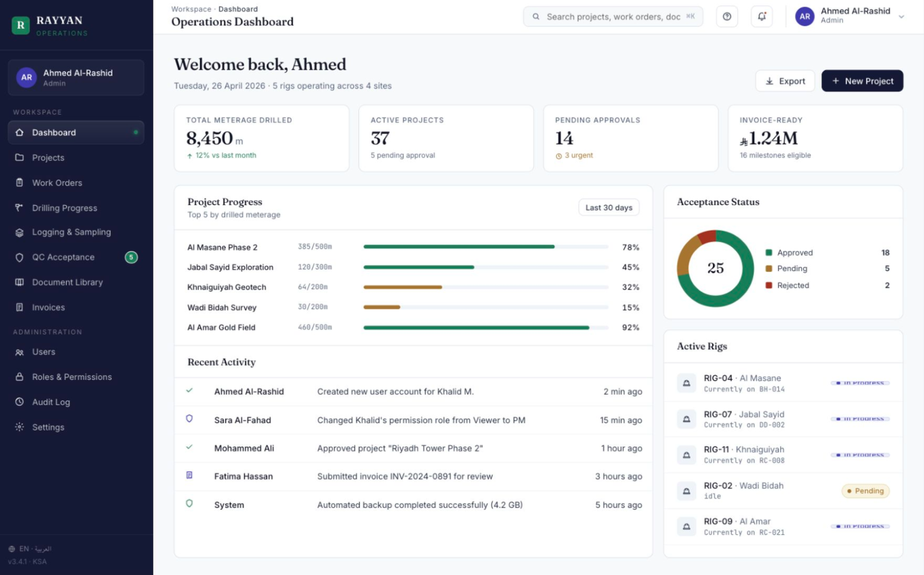Click the RIG-02 rig icon
This screenshot has height=575, width=924.
pyautogui.click(x=686, y=491)
